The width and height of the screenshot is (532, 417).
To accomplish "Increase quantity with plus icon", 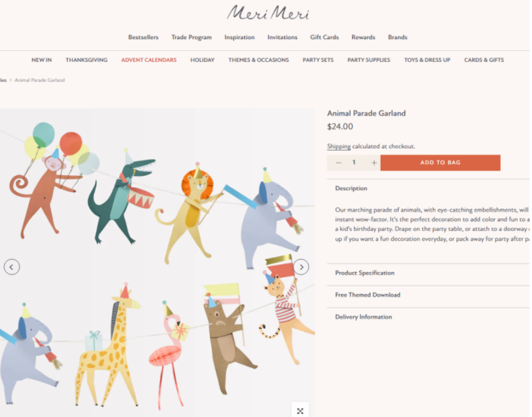I will [x=374, y=163].
